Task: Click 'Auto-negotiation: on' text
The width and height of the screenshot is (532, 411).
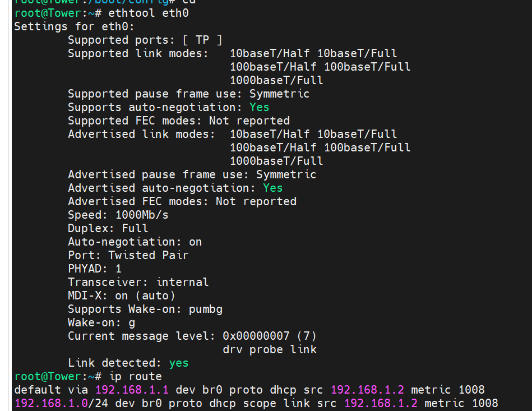Action: pyautogui.click(x=135, y=242)
